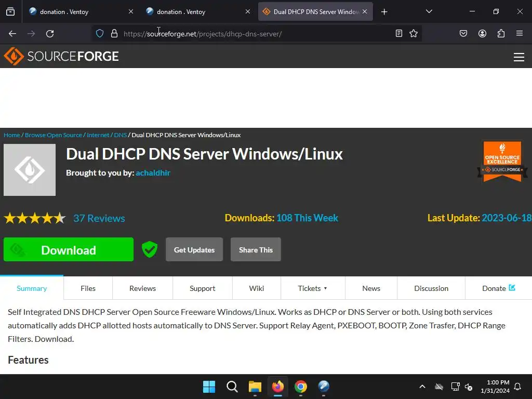
Task: Open the Support tab
Action: click(203, 288)
